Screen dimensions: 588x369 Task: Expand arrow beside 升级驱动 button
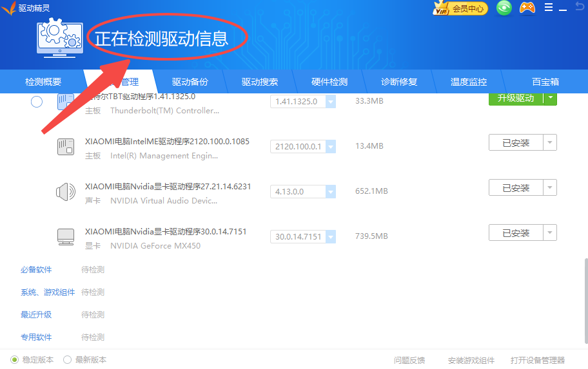click(x=549, y=98)
